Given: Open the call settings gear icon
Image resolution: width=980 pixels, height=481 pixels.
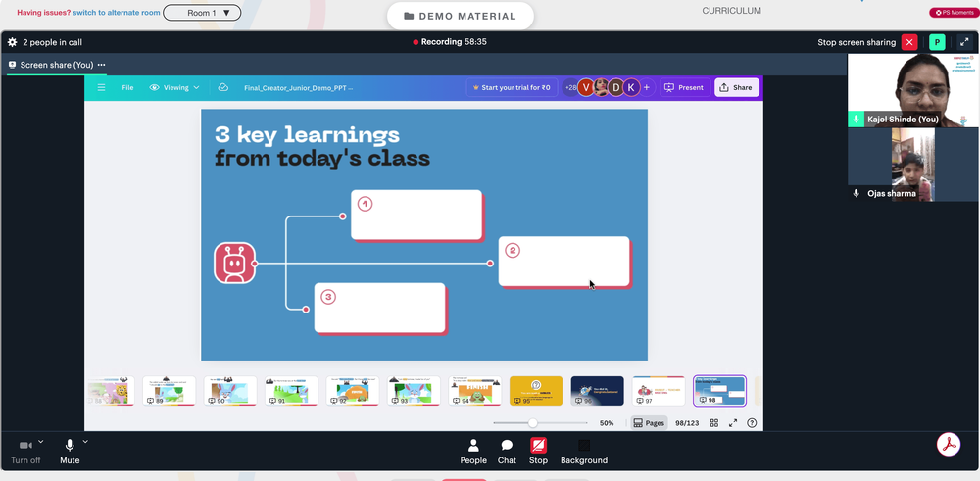Looking at the screenshot, I should click(x=12, y=42).
